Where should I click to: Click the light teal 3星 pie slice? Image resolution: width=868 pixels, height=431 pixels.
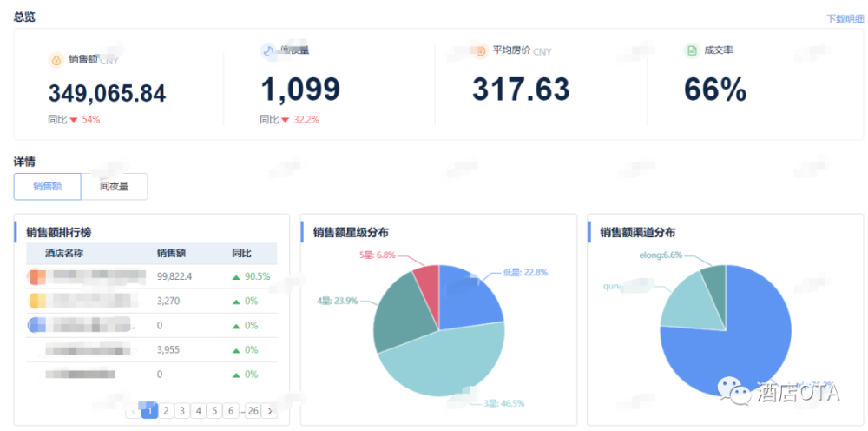443,363
